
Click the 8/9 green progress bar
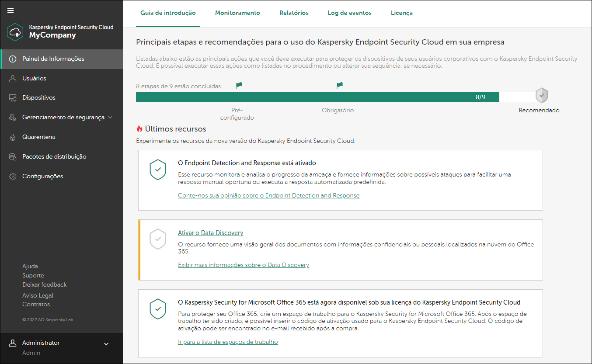(x=317, y=97)
